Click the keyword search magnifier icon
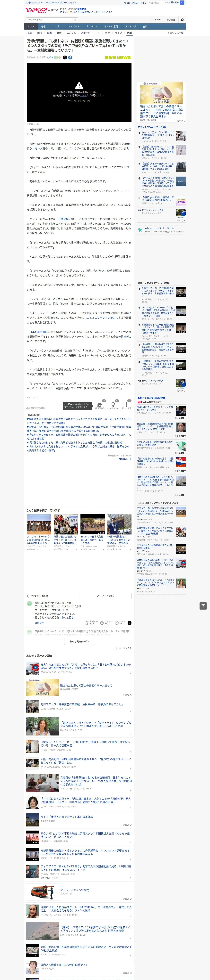Image resolution: width=210 pixels, height=980 pixels. click(75, 19)
